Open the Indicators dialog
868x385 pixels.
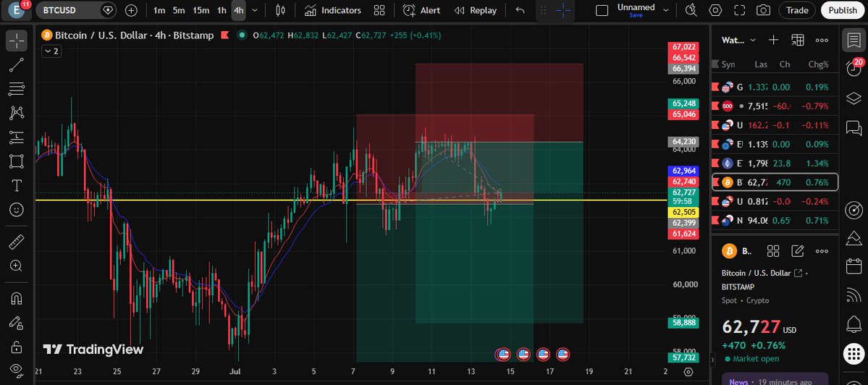pyautogui.click(x=333, y=10)
